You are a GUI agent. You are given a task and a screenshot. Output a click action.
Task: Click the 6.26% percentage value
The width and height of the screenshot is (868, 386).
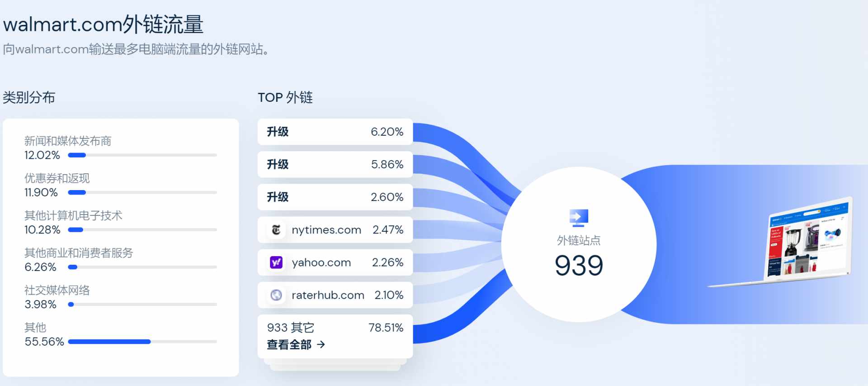point(40,267)
